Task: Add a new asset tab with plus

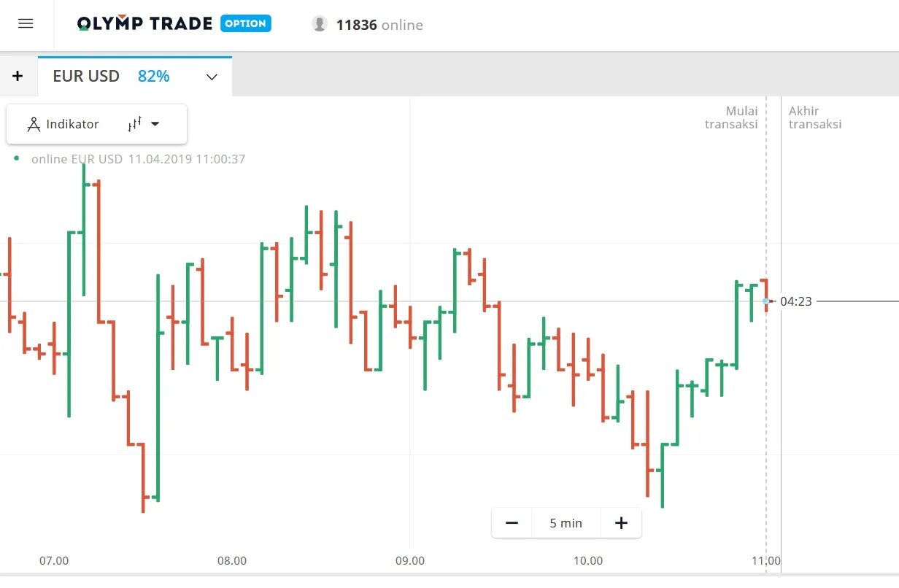Action: click(x=18, y=77)
